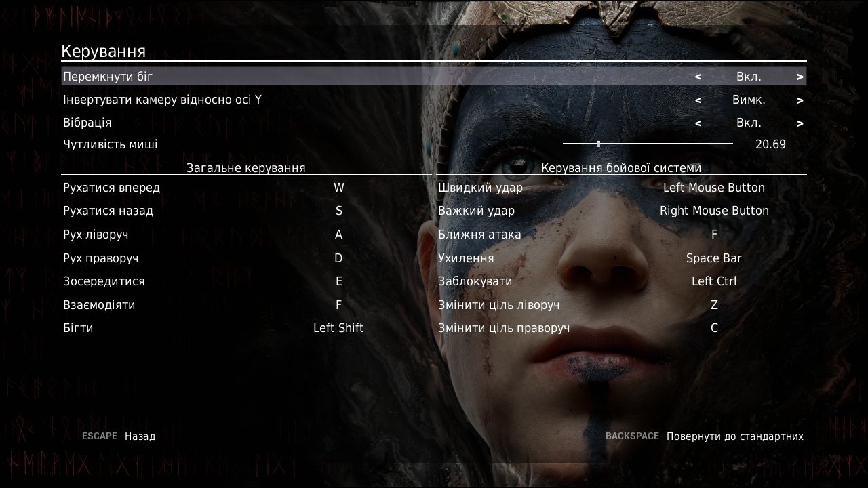Rebind Right Mouse Button for Важкий удар

click(x=714, y=211)
